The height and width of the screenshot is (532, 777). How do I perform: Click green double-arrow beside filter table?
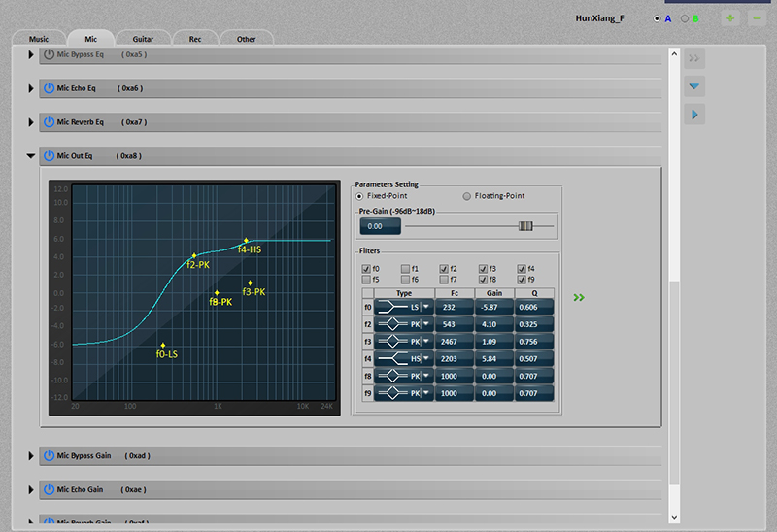click(579, 298)
